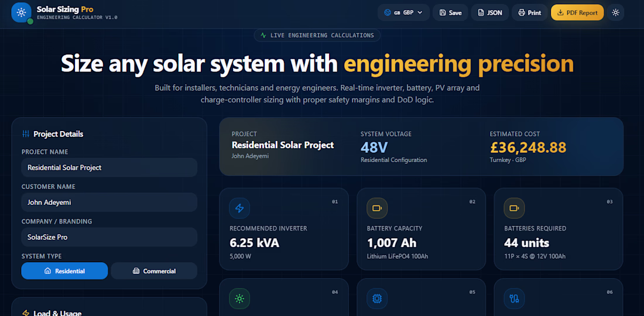Screen dimensions: 644x316
Task: Click the Residential Configuration label
Action: (x=394, y=160)
